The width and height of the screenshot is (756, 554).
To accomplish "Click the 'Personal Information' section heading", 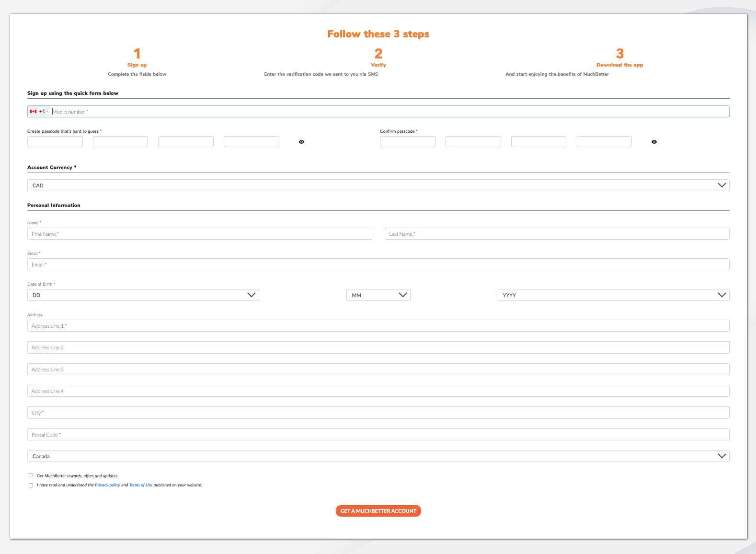I will 54,205.
